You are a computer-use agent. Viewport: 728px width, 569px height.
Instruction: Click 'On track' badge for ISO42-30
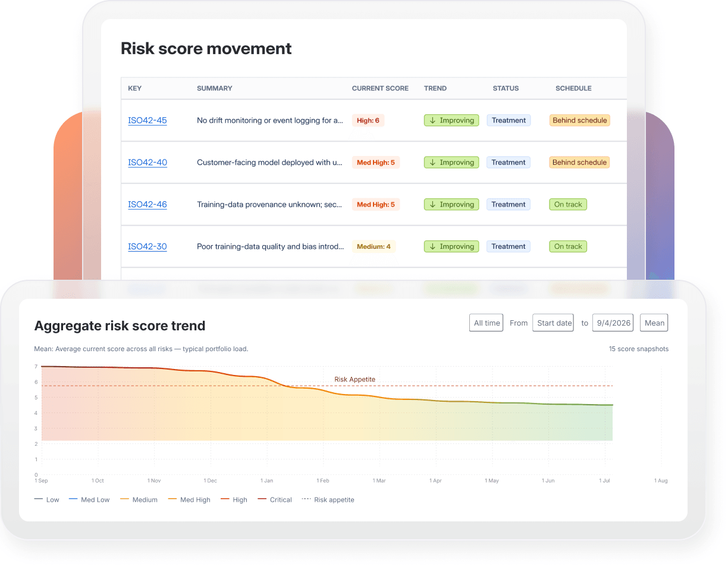point(568,246)
